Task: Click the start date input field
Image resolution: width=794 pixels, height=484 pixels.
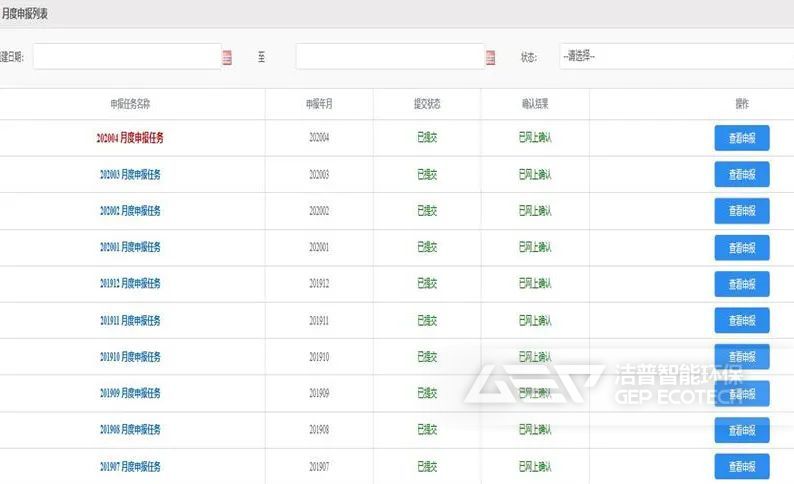Action: point(127,57)
